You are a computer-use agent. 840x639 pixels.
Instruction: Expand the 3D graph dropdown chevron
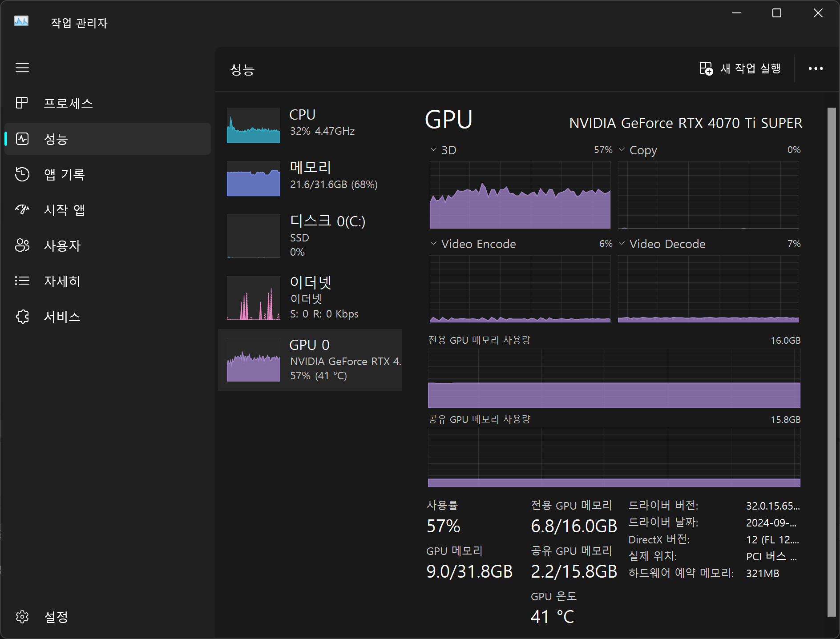coord(433,150)
